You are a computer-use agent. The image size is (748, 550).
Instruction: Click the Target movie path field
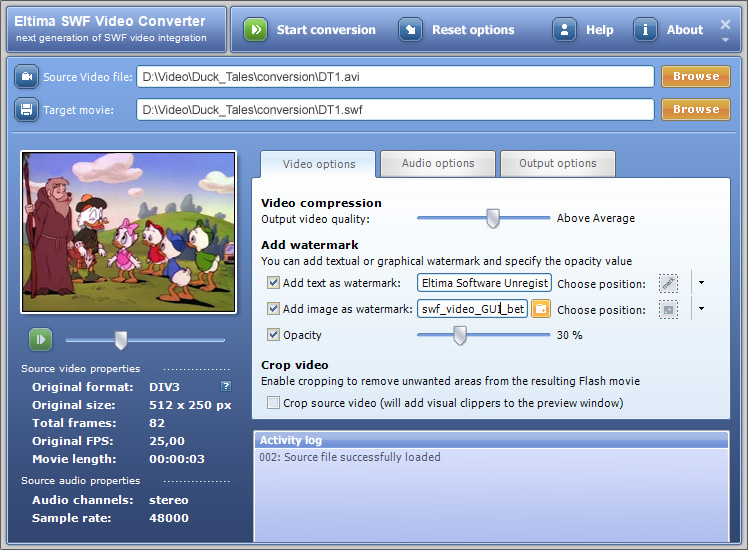[x=395, y=110]
